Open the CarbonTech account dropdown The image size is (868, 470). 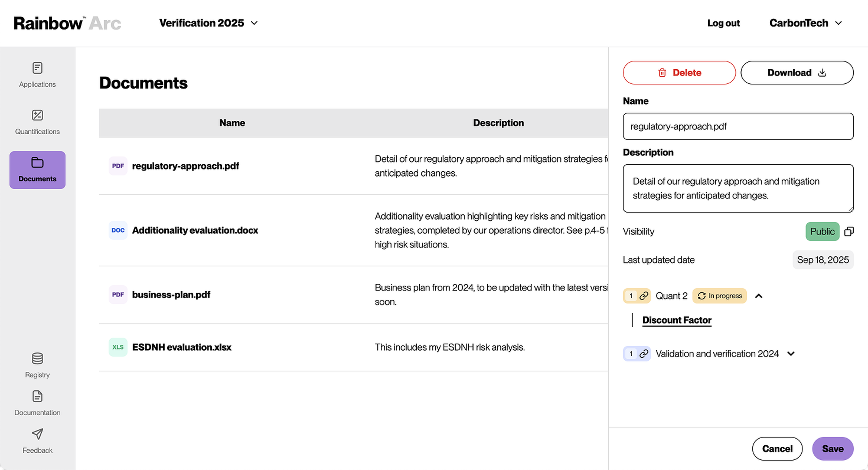point(805,23)
